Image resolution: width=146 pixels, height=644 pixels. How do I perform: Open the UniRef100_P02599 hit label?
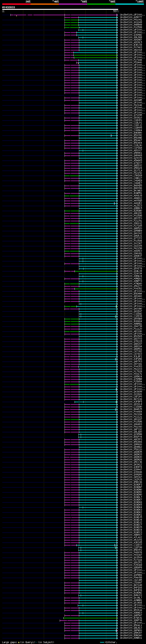click(131, 27)
